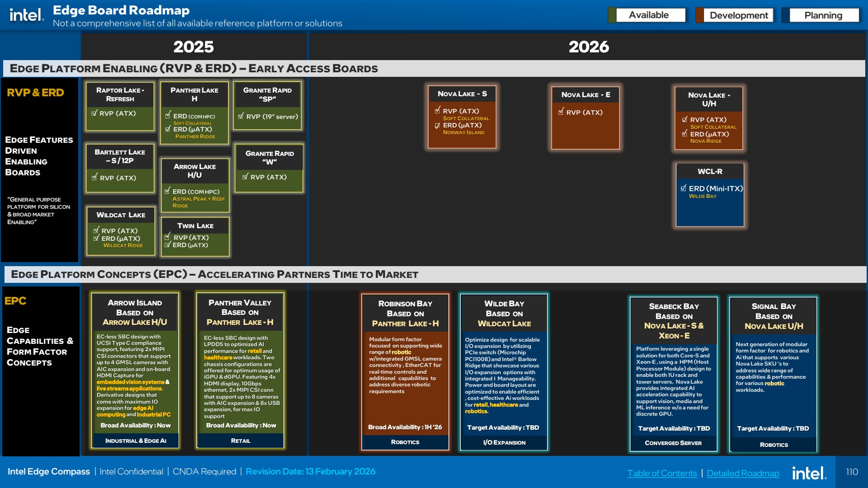Image resolution: width=868 pixels, height=488 pixels.
Task: Click the green Available legend swatch
Action: coord(612,15)
